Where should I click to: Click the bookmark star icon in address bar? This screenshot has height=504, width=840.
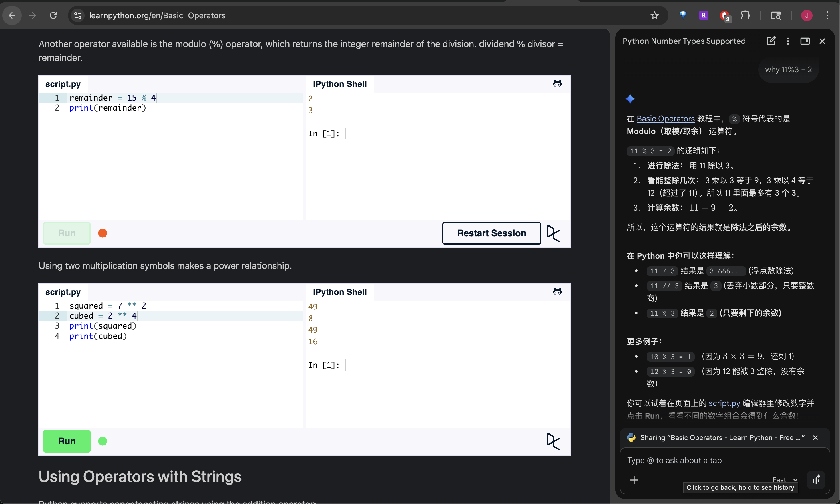(x=654, y=15)
